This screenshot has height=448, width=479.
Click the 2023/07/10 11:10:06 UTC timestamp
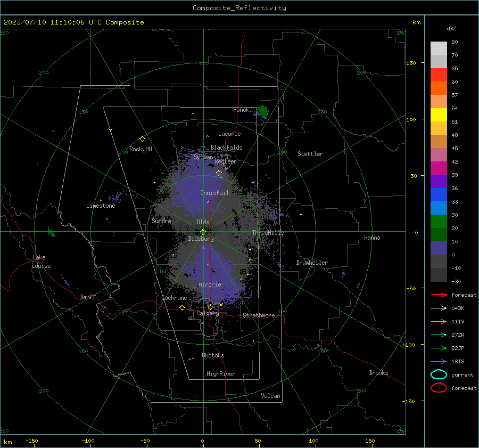(x=53, y=22)
